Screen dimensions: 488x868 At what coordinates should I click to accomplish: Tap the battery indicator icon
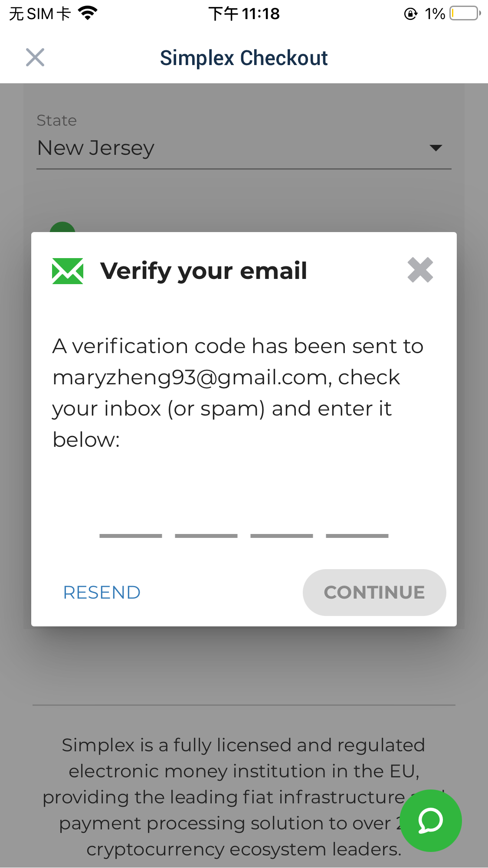[465, 13]
